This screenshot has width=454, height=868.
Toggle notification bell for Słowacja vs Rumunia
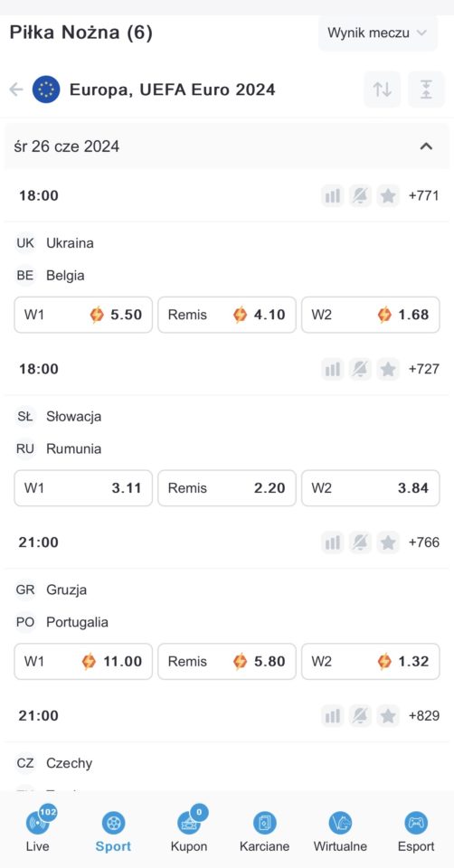(361, 369)
